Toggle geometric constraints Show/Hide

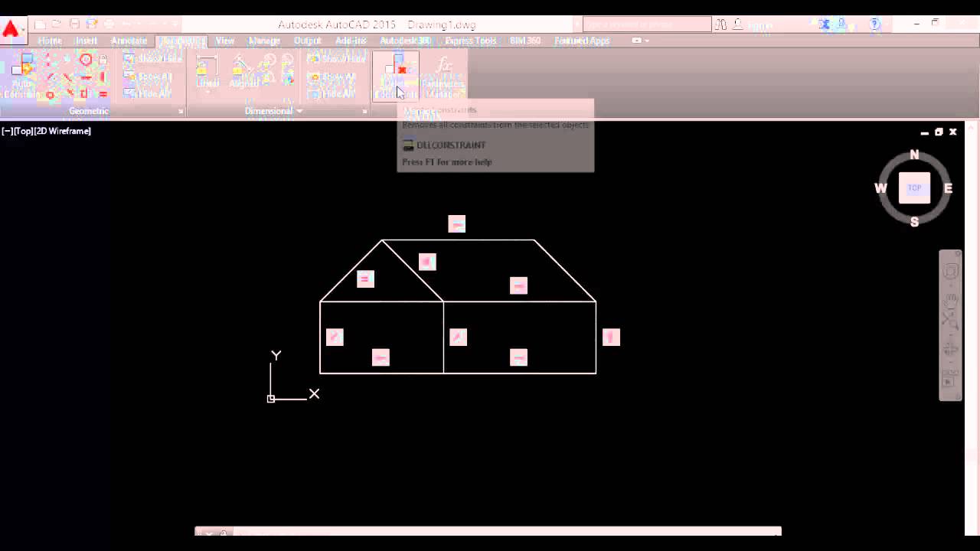click(152, 59)
